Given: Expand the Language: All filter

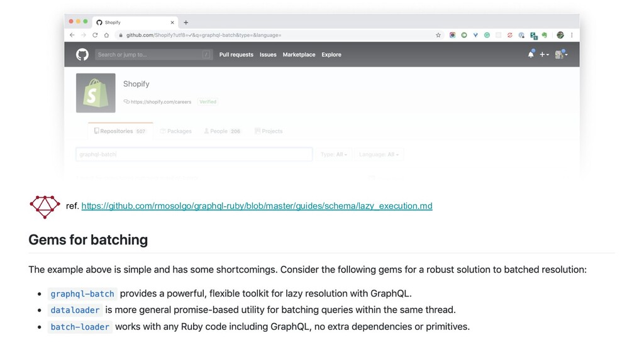Looking at the screenshot, I should coord(379,155).
